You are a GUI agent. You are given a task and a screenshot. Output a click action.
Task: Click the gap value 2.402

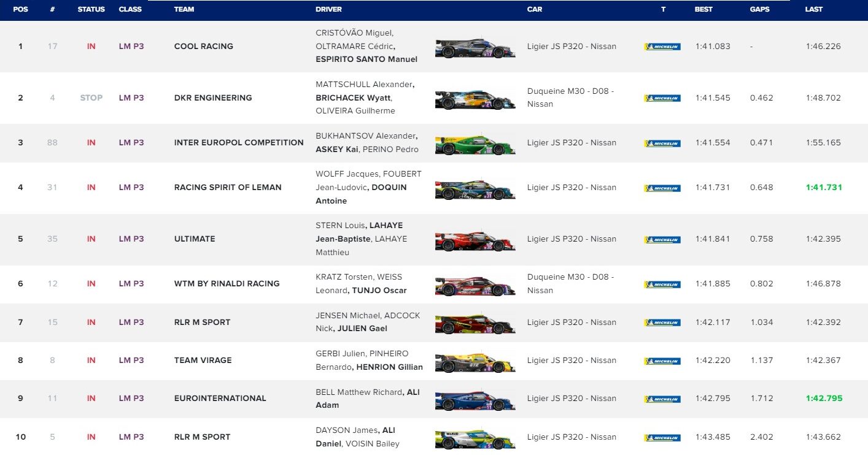tap(761, 437)
